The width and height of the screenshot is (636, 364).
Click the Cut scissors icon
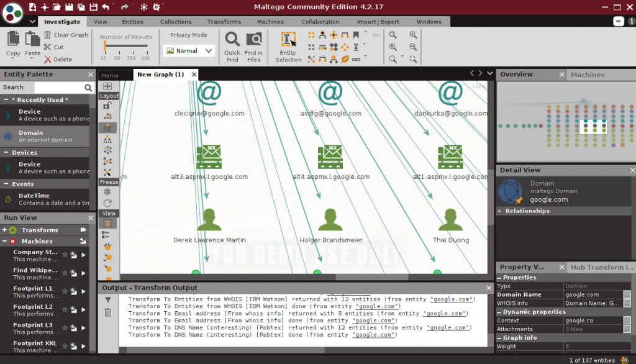47,47
